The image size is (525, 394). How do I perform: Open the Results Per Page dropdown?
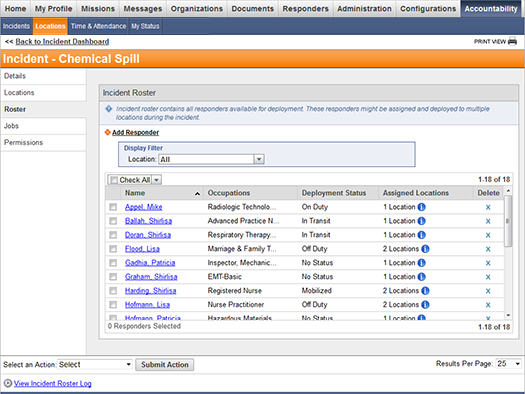click(508, 364)
